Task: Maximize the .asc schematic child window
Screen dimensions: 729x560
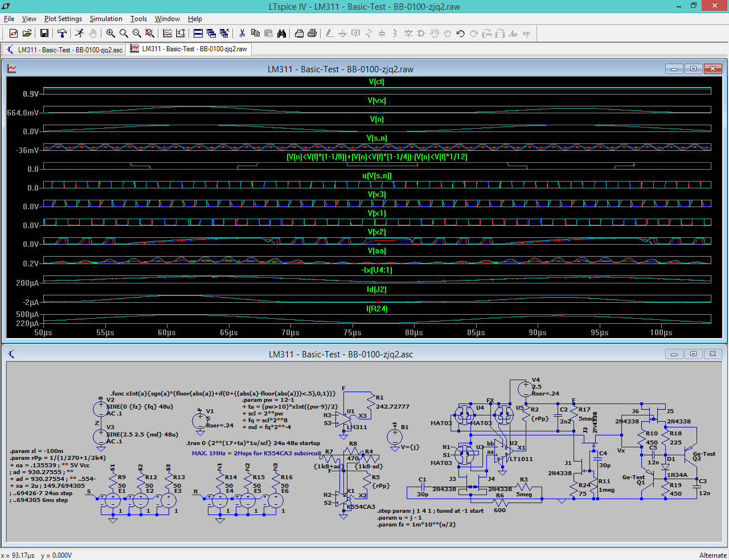Action: pos(693,354)
